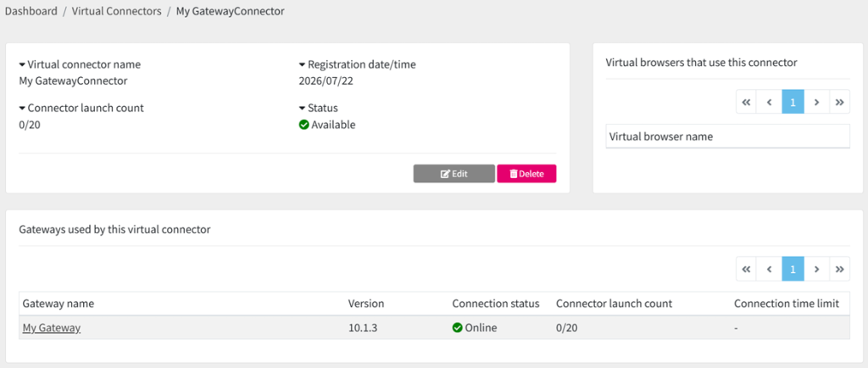
Task: Jump to first page in Virtual browsers pager
Action: click(x=746, y=103)
